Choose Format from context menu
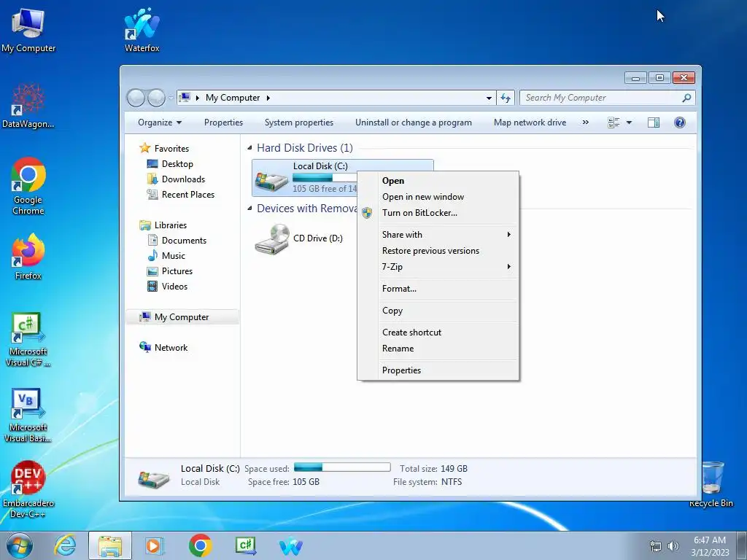 tap(438, 289)
